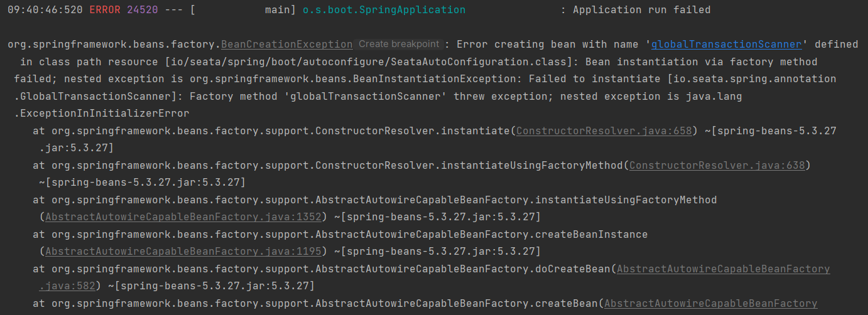Open the source link after createBean(
The height and width of the screenshot is (315, 868).
tap(710, 303)
